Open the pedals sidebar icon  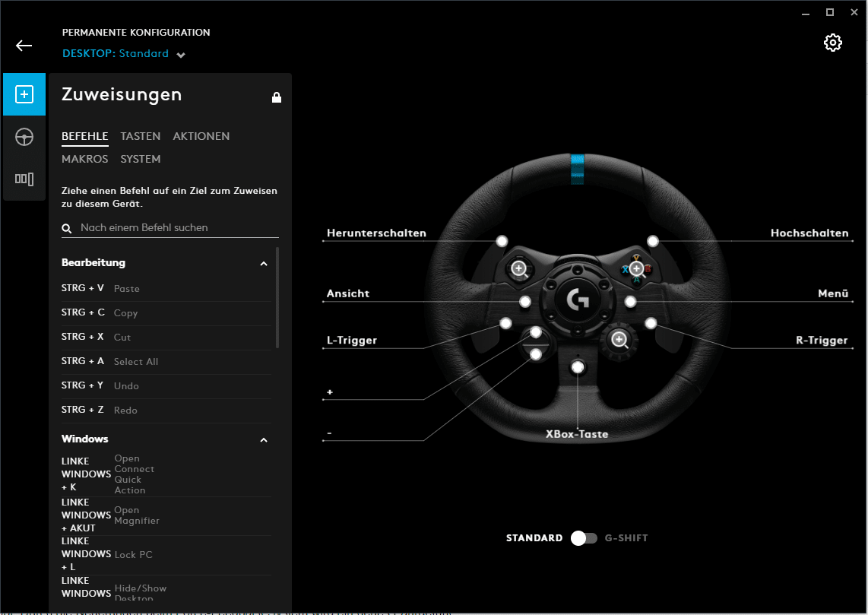tap(24, 179)
